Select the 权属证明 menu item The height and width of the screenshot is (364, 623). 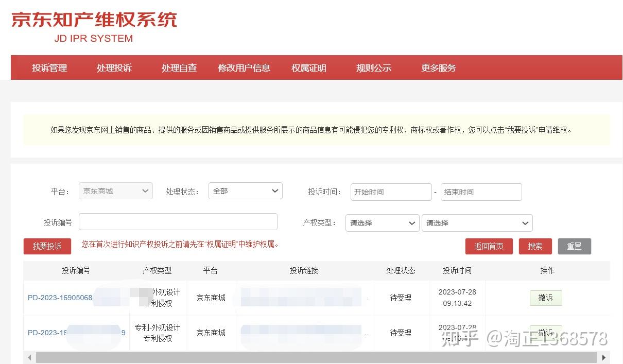tap(309, 68)
